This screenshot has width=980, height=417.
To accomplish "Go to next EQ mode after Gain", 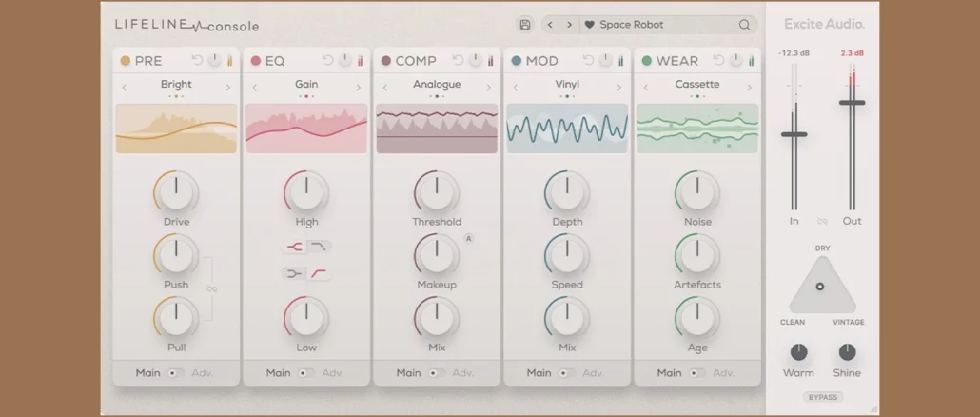I will [359, 88].
